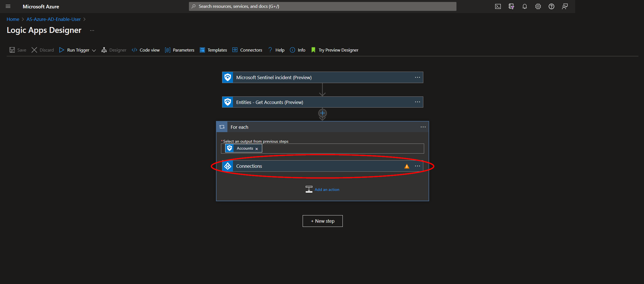Viewport: 644px width, 284px height.
Task: Open the Directories and subscriptions filter icon
Action: (511, 6)
